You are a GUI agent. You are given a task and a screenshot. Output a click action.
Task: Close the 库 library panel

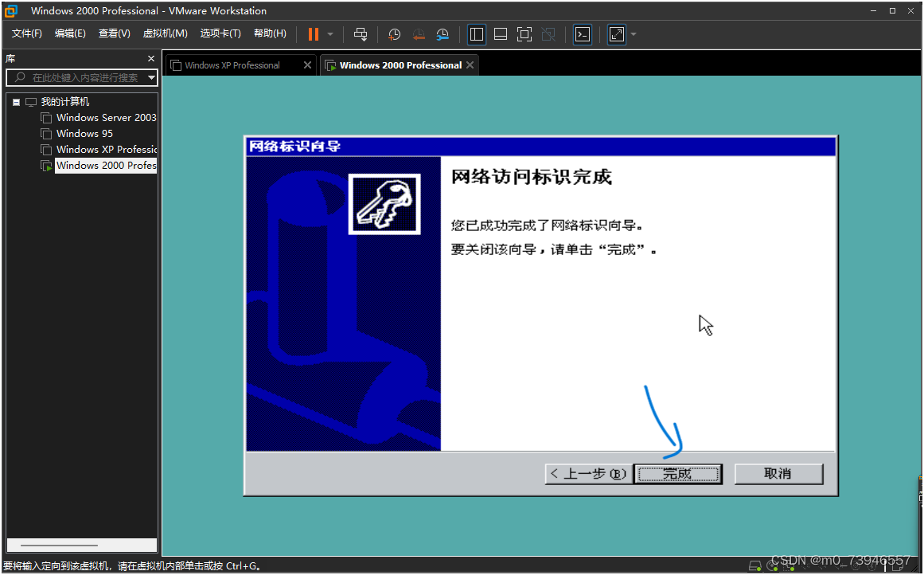click(151, 58)
